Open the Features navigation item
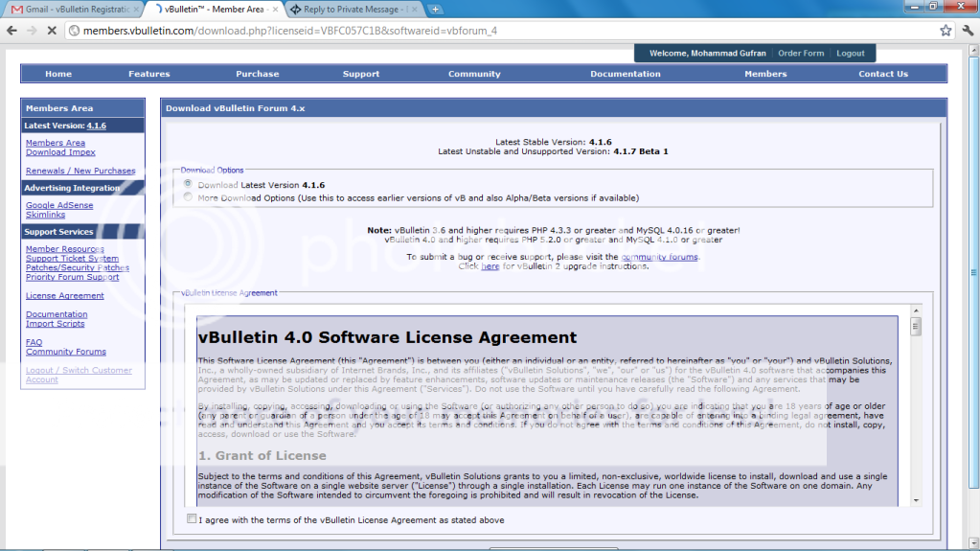Viewport: 980px width, 551px height. coord(149,74)
